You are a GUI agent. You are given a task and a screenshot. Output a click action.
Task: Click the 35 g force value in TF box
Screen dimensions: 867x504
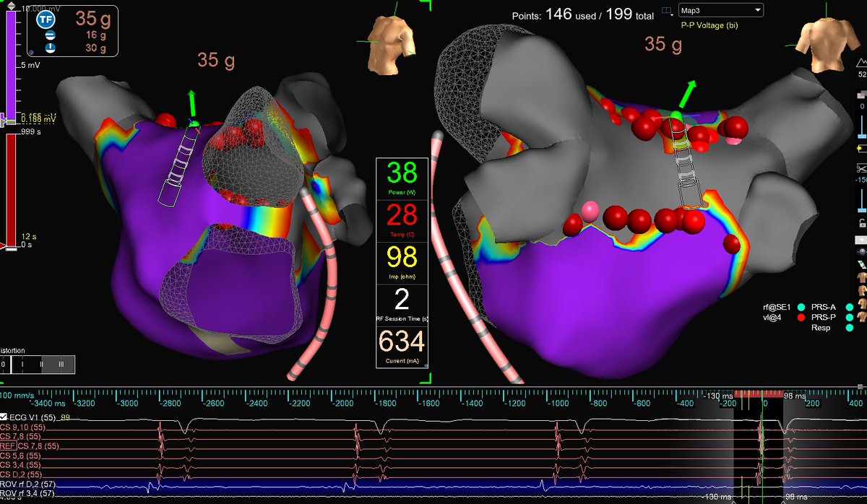point(92,19)
